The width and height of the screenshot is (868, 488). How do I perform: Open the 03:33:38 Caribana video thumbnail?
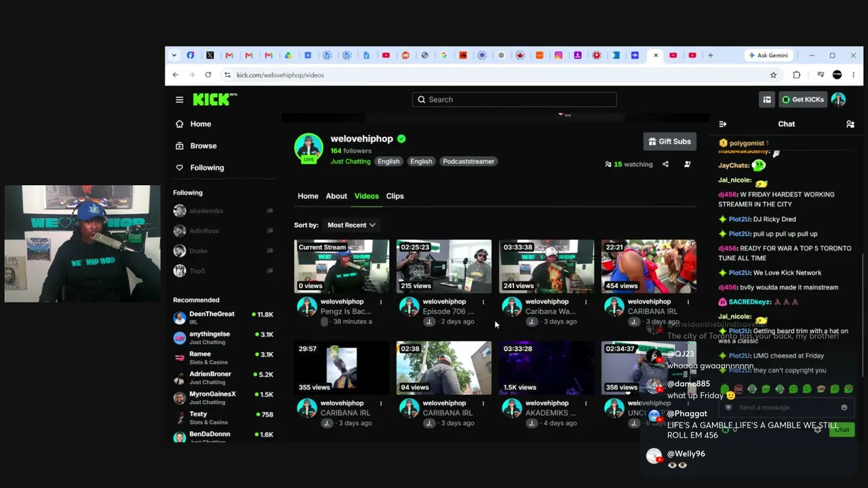pyautogui.click(x=547, y=266)
